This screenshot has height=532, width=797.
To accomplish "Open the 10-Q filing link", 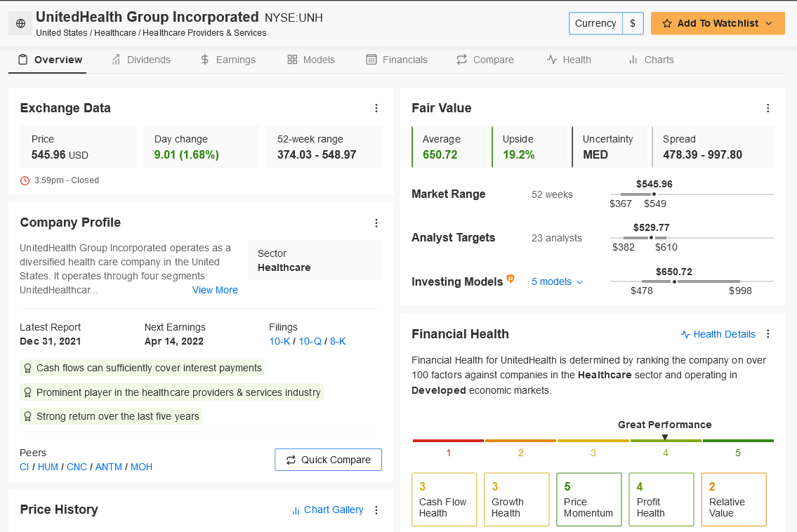I will 310,342.
